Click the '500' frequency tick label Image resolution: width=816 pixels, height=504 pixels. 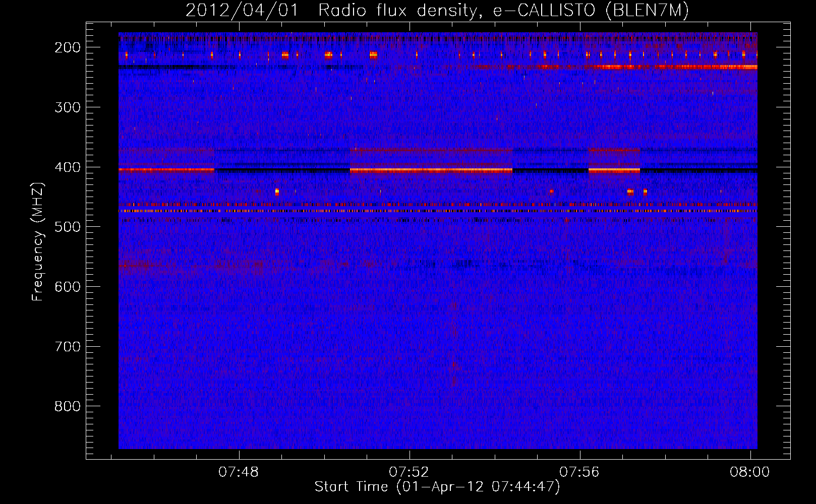68,227
